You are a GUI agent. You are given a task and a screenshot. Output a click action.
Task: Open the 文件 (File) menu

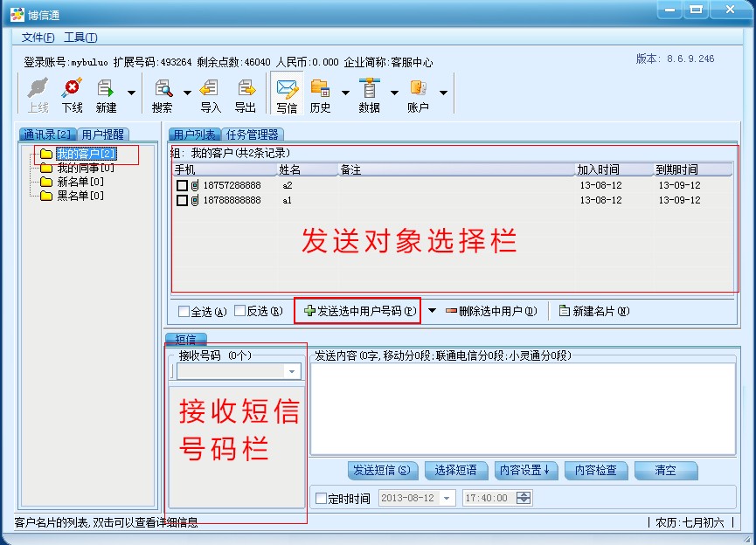pos(38,38)
